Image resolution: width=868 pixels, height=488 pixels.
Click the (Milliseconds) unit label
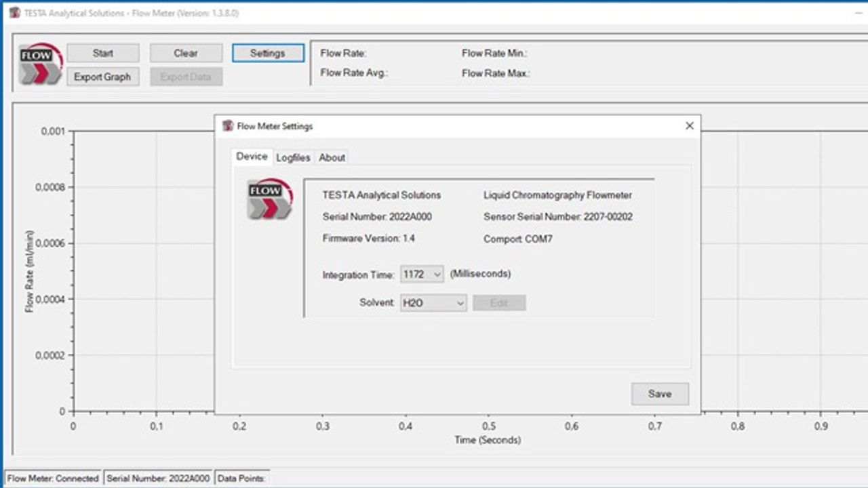pos(481,274)
